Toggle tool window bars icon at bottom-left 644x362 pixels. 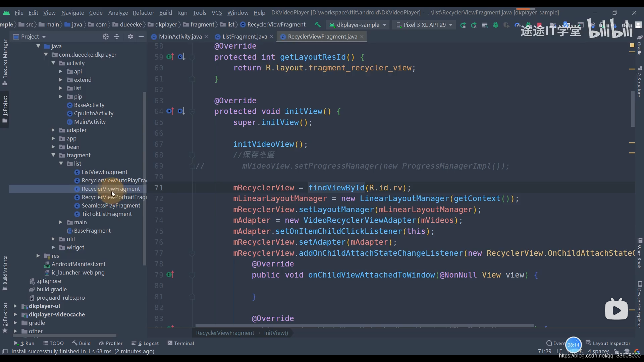(x=5, y=351)
